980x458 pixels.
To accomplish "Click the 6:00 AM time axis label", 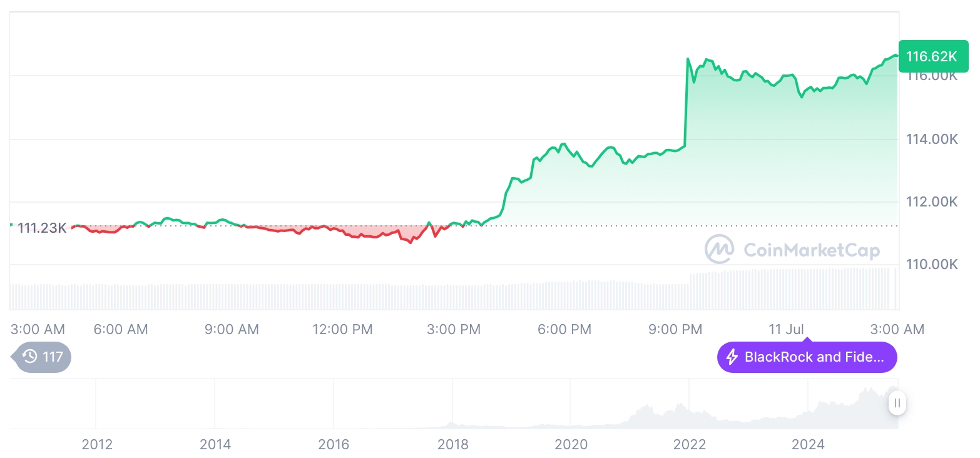I will click(x=121, y=329).
